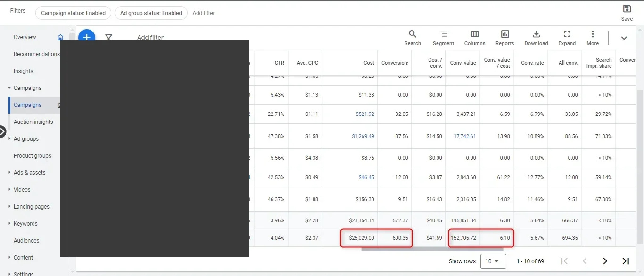Open the 17,742.61 conv. value link
This screenshot has height=276, width=644.
click(x=465, y=136)
